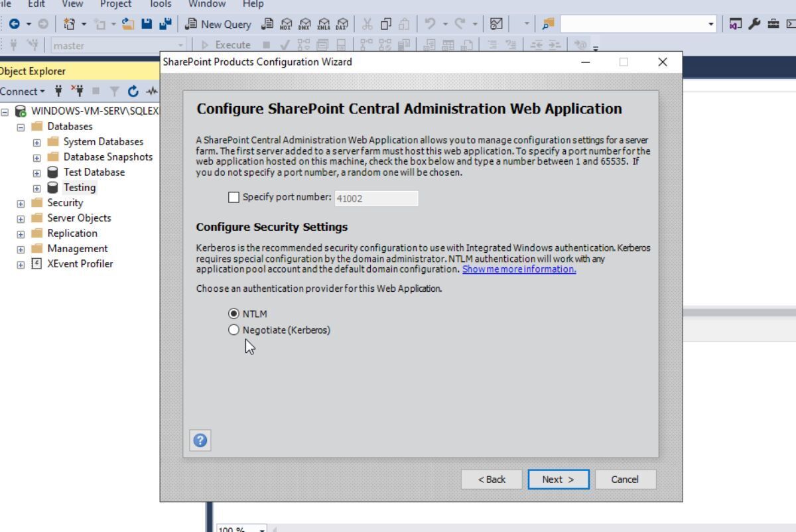
Task: Open the Tools menu
Action: [x=161, y=4]
